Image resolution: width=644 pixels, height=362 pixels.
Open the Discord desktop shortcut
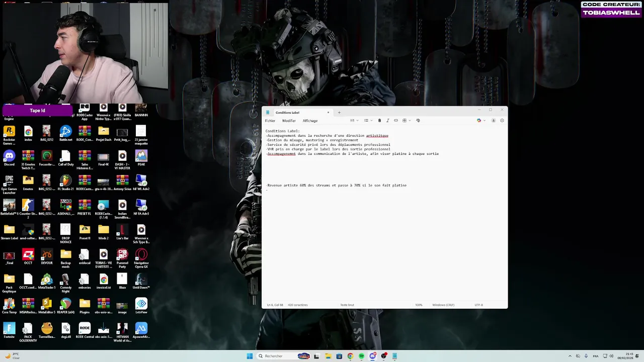[x=9, y=159]
